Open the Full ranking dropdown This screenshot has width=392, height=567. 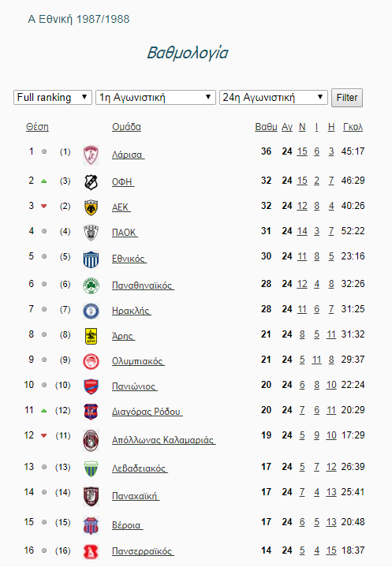point(53,97)
